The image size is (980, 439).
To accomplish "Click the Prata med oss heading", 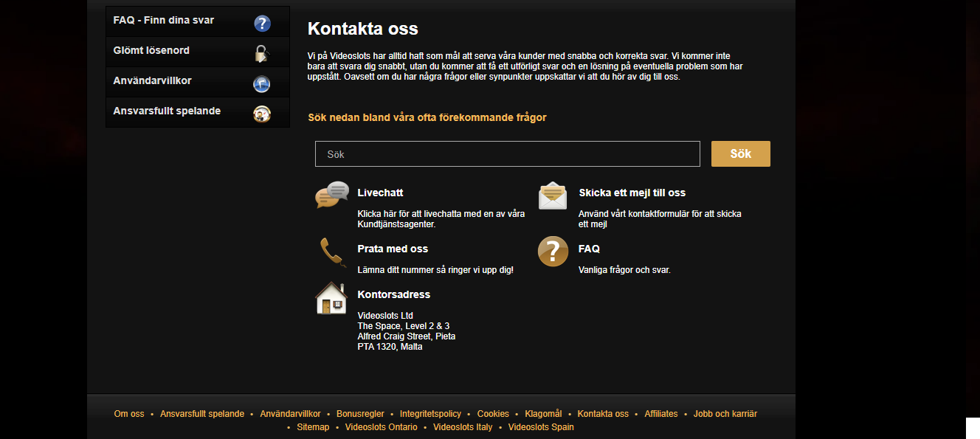I will [x=393, y=249].
